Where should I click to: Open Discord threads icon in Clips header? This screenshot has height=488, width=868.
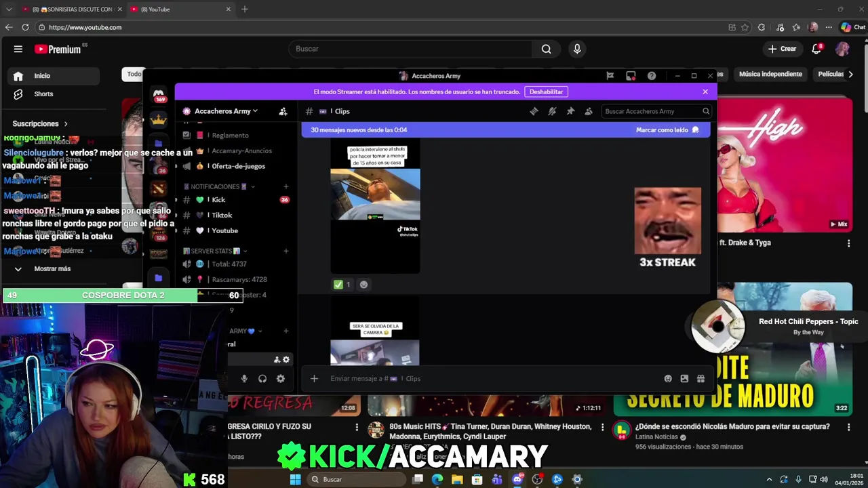tap(534, 111)
